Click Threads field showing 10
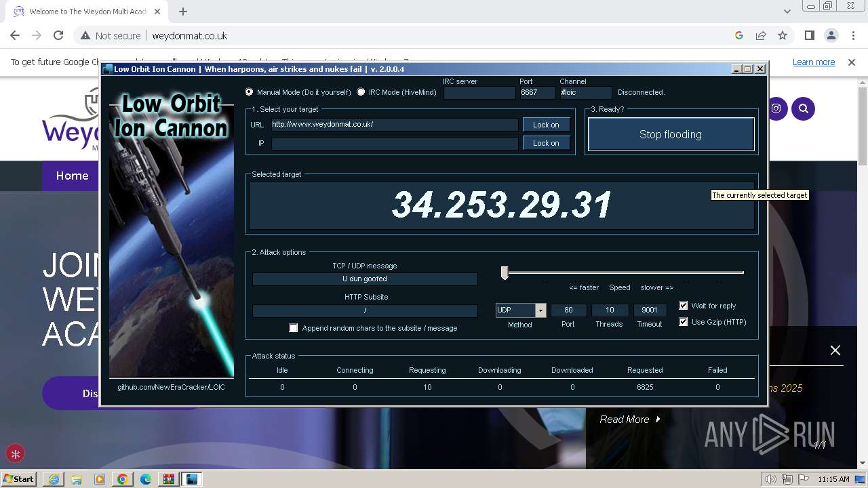The image size is (868, 488). pos(610,310)
